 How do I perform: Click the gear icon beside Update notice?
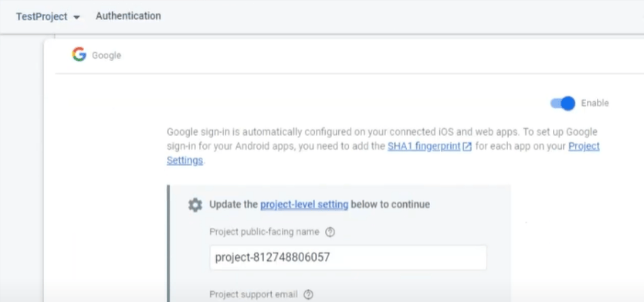[195, 205]
